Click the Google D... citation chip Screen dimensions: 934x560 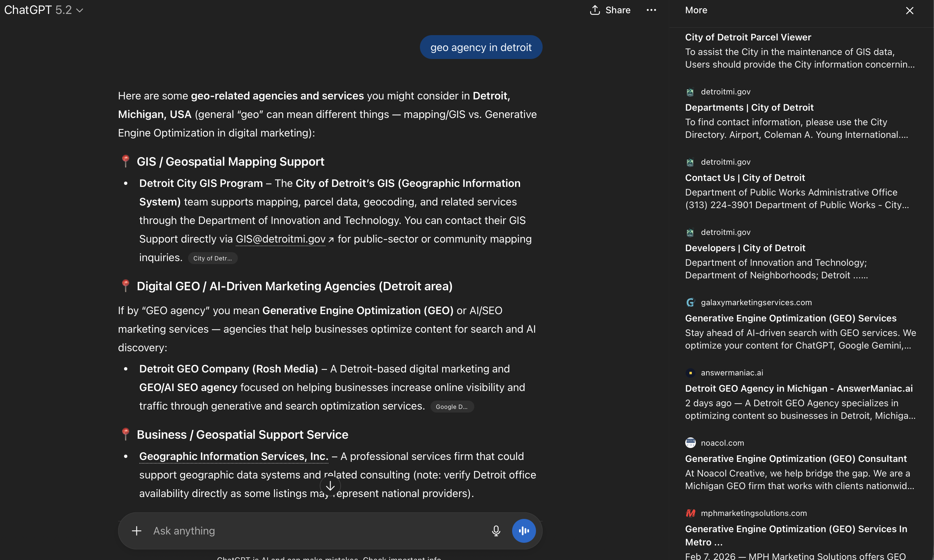(452, 407)
